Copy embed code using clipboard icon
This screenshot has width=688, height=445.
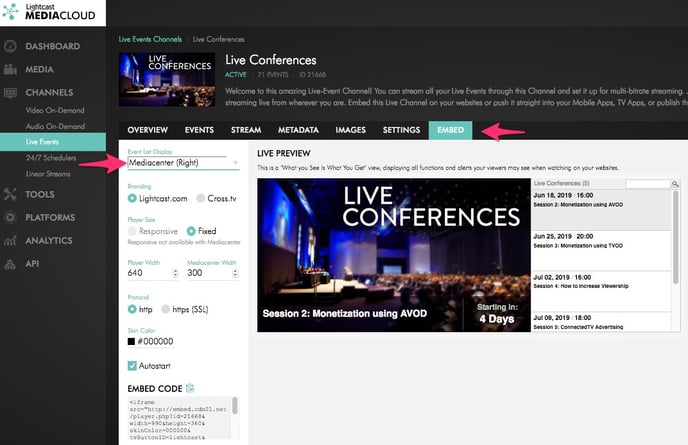[x=189, y=387]
